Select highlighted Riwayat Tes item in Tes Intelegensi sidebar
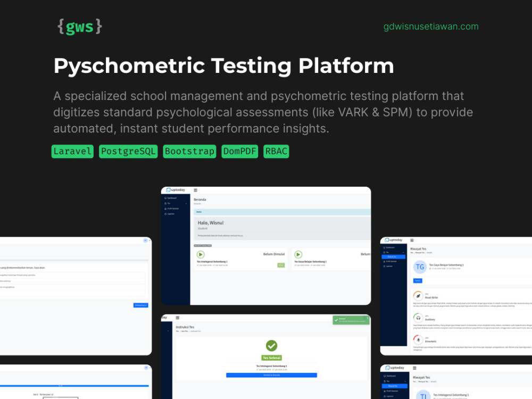Viewport: 532px width, 399px height. pyautogui.click(x=394, y=386)
